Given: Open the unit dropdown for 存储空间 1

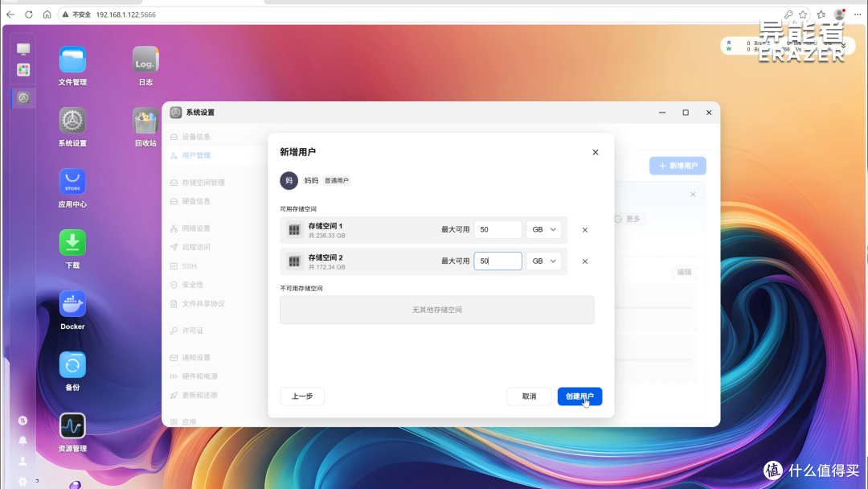Looking at the screenshot, I should (543, 229).
